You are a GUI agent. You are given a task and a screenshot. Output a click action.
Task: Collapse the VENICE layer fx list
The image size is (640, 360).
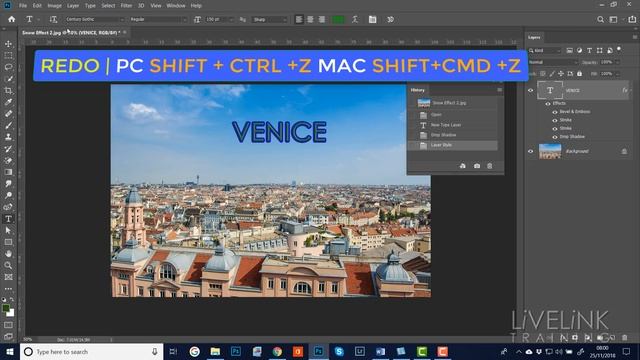pos(631,91)
